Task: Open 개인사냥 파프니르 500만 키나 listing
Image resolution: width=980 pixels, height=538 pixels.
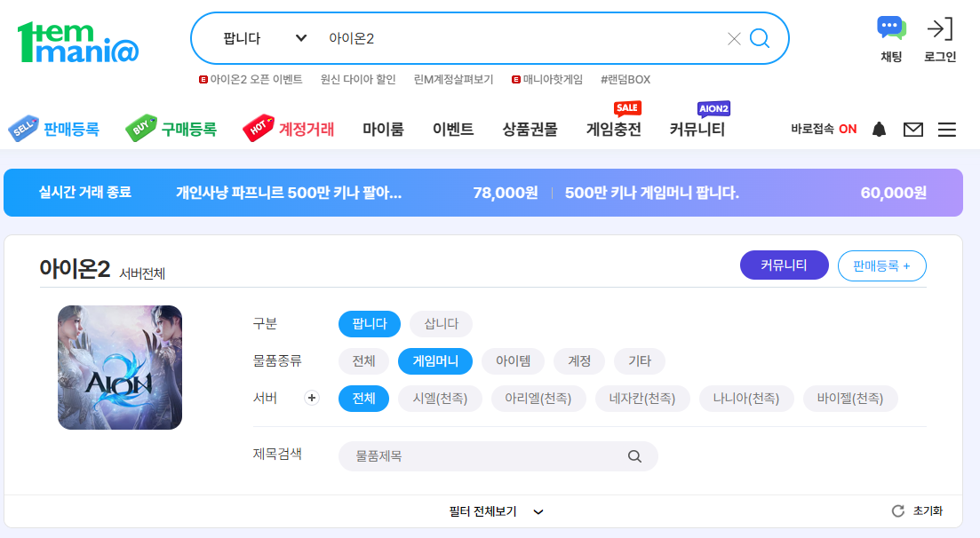Action: click(289, 193)
